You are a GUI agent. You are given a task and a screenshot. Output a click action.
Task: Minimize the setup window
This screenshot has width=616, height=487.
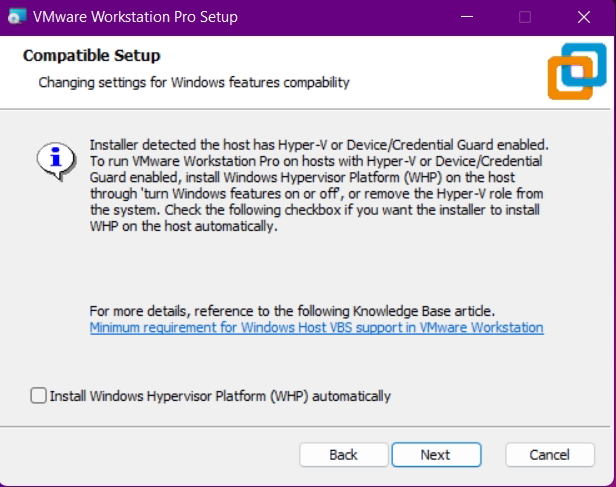point(467,17)
